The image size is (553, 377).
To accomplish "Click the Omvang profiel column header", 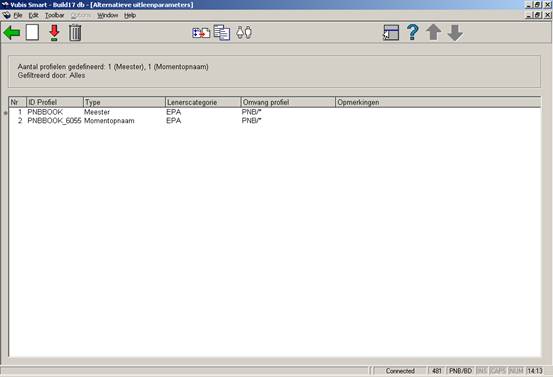I will (x=288, y=102).
